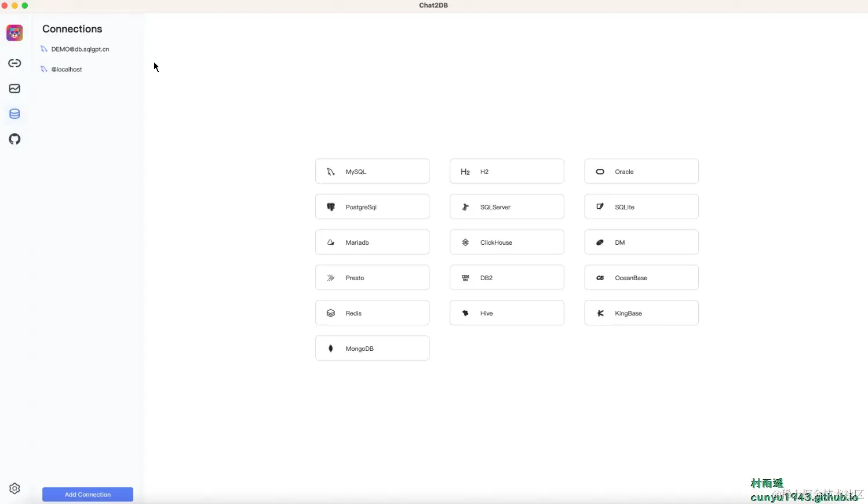Select the DEMO@db.sqlgpt.cn connection
This screenshot has height=504, width=868.
(80, 49)
